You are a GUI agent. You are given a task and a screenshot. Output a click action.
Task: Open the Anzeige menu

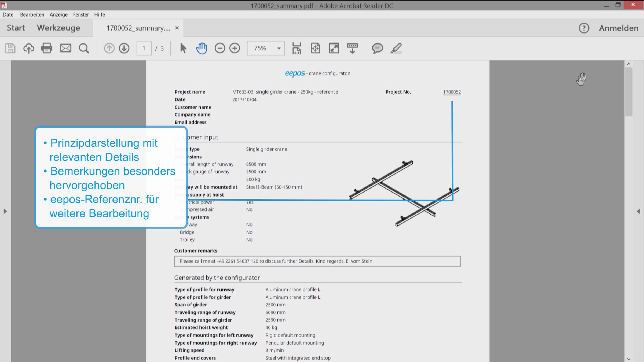[x=58, y=14]
